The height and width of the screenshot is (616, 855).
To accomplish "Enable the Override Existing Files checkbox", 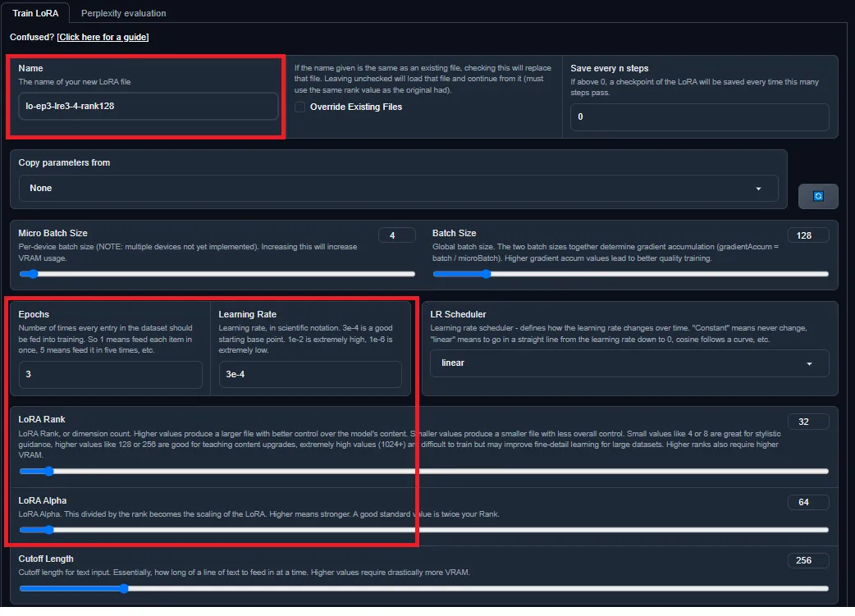I will click(299, 107).
